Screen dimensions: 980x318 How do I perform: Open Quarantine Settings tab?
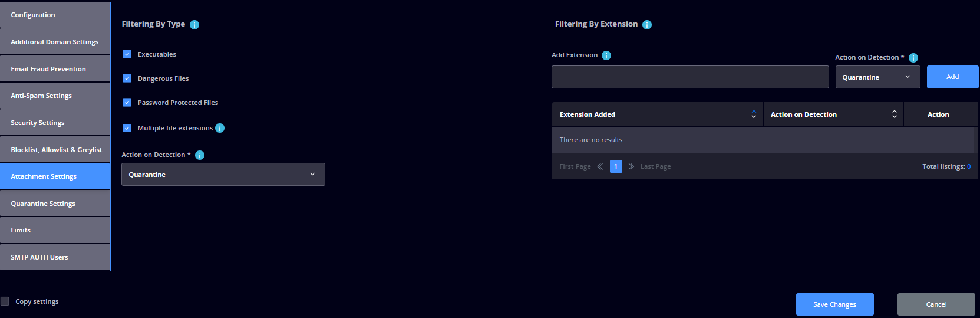(x=55, y=204)
